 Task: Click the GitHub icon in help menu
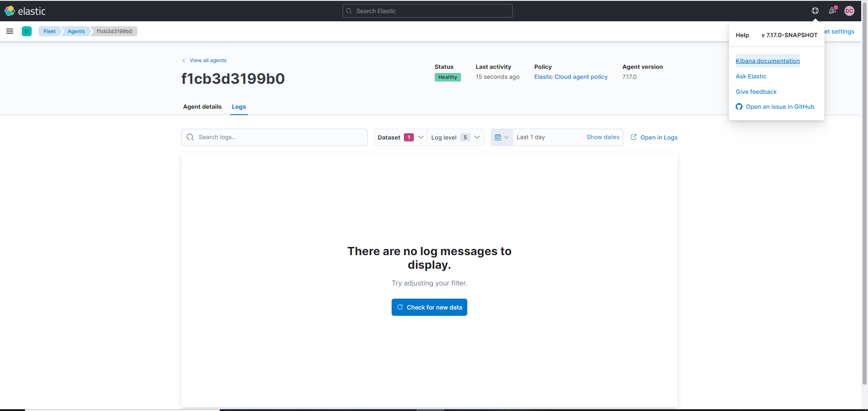(x=739, y=106)
